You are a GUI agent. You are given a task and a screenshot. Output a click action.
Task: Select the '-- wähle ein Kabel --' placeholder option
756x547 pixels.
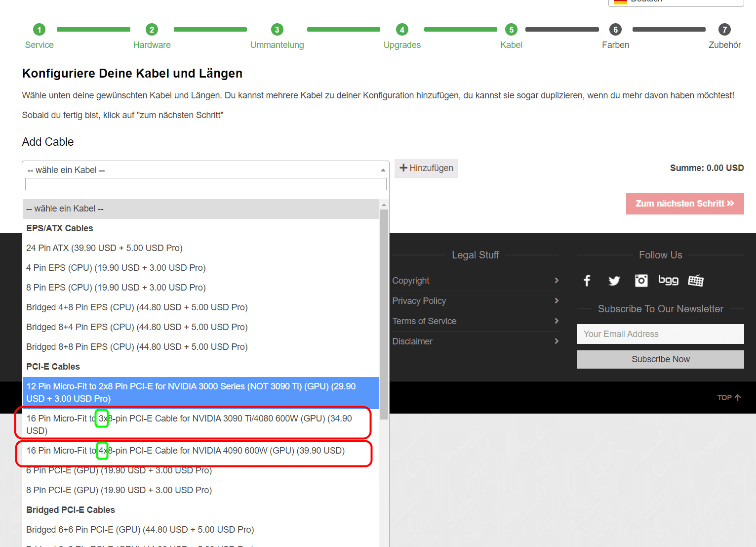point(200,209)
